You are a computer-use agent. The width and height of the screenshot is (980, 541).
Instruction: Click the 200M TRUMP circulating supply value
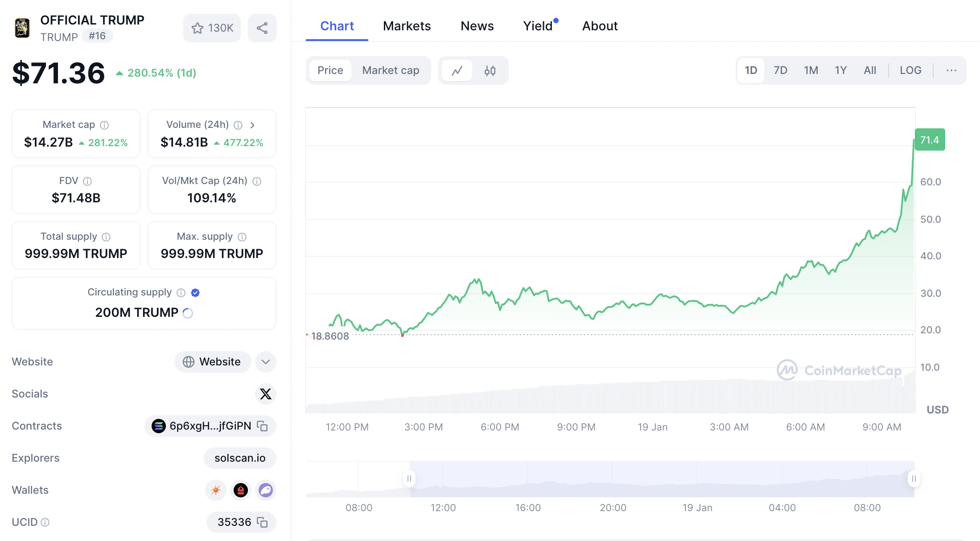click(x=137, y=313)
